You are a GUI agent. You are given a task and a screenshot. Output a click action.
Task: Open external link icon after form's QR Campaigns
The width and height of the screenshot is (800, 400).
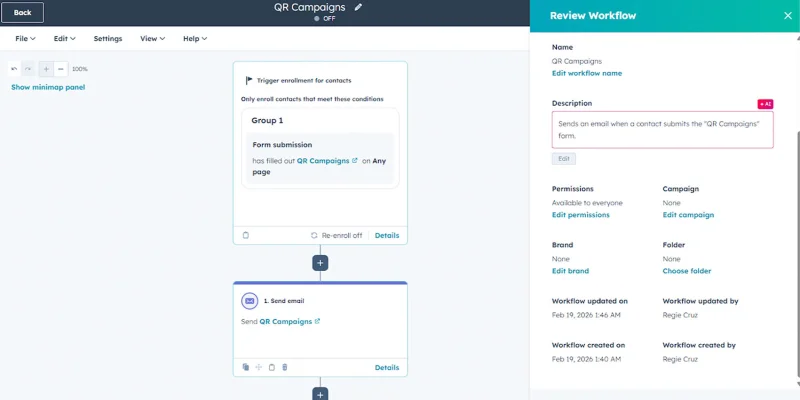[355, 160]
